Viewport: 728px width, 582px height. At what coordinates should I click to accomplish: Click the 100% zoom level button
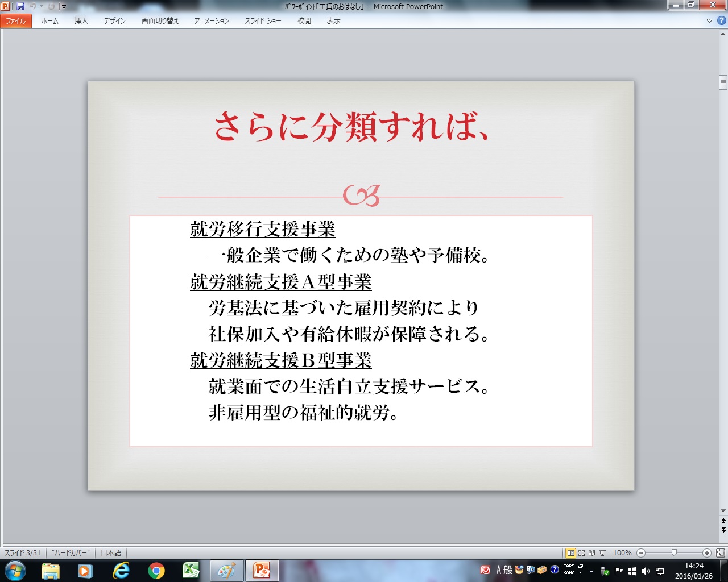pyautogui.click(x=622, y=553)
